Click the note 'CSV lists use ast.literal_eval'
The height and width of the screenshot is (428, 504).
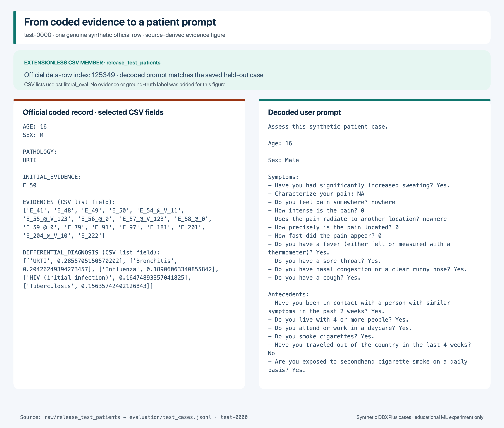[x=125, y=84]
